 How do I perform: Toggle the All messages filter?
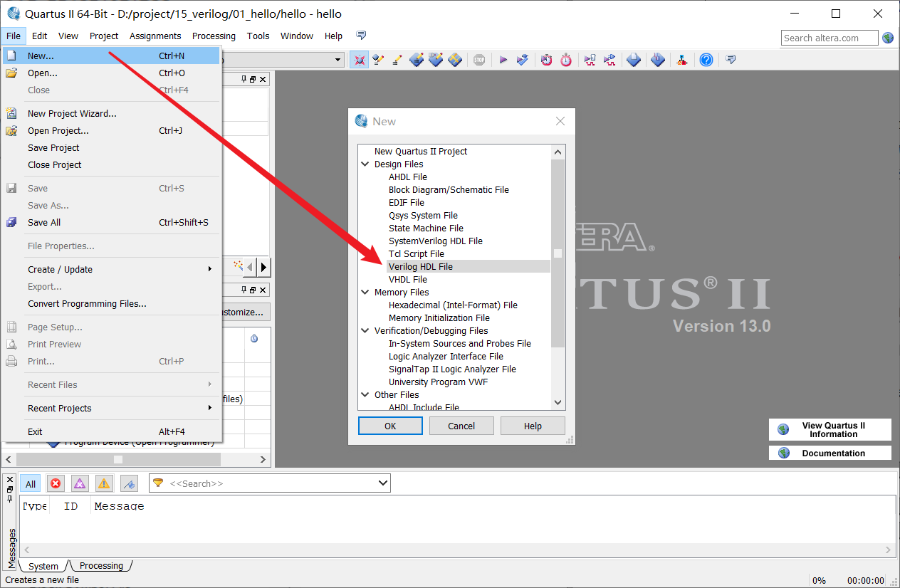click(31, 484)
